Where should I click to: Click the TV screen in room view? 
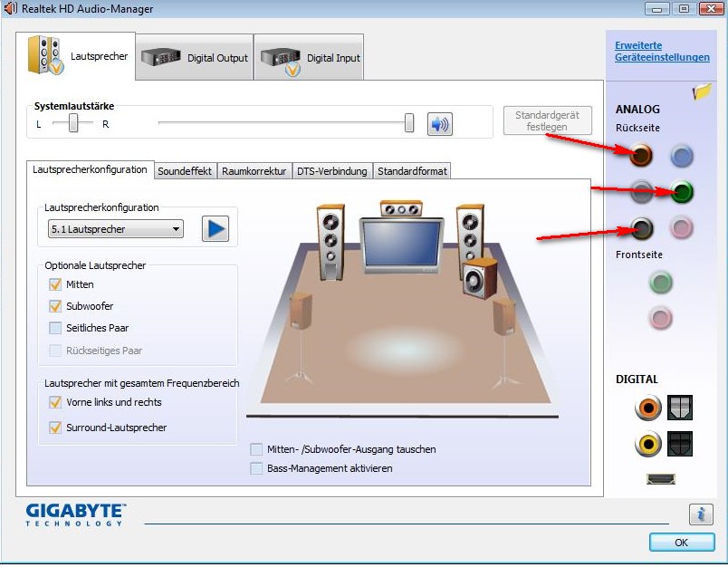point(401,244)
